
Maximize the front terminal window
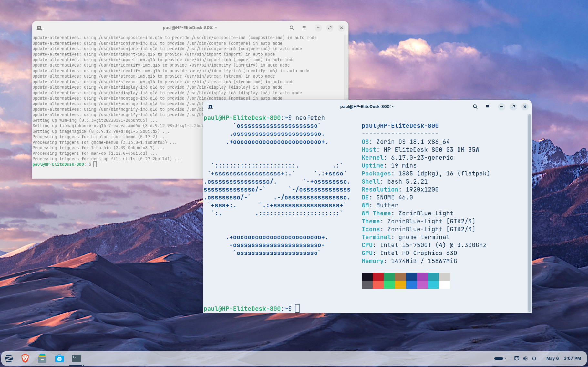pyautogui.click(x=513, y=107)
